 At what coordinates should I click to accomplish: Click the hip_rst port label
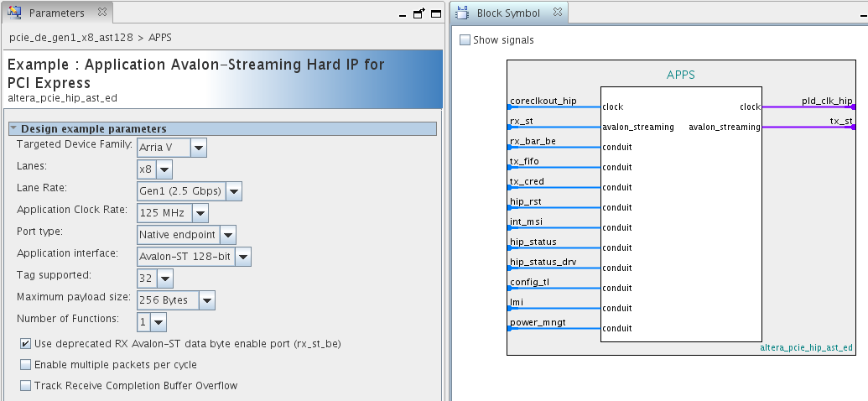coord(525,201)
